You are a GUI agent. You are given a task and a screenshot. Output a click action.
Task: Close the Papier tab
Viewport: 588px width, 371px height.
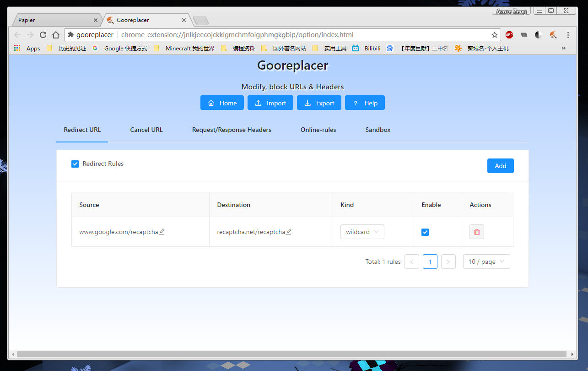(x=96, y=20)
